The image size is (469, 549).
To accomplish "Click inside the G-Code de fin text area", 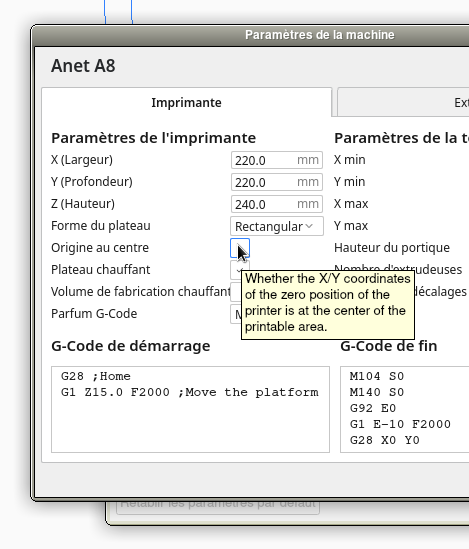I will pos(405,409).
